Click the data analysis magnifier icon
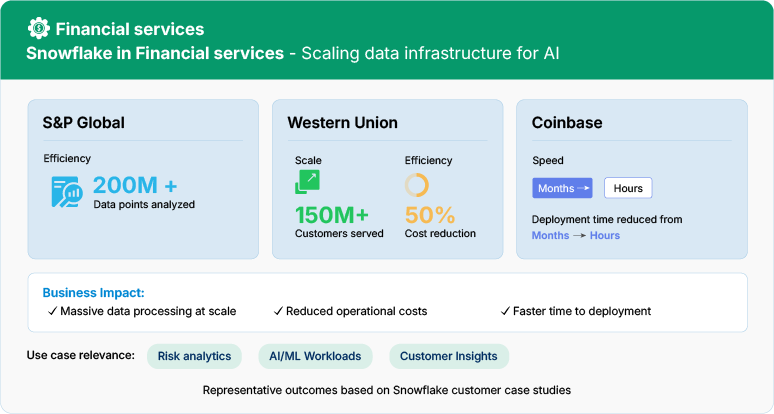The height and width of the screenshot is (414, 774). [x=67, y=192]
